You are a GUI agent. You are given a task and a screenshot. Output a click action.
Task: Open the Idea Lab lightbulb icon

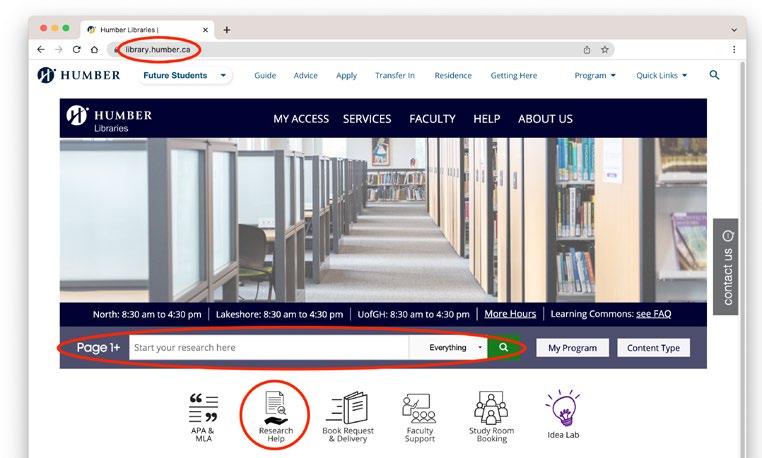(x=563, y=414)
